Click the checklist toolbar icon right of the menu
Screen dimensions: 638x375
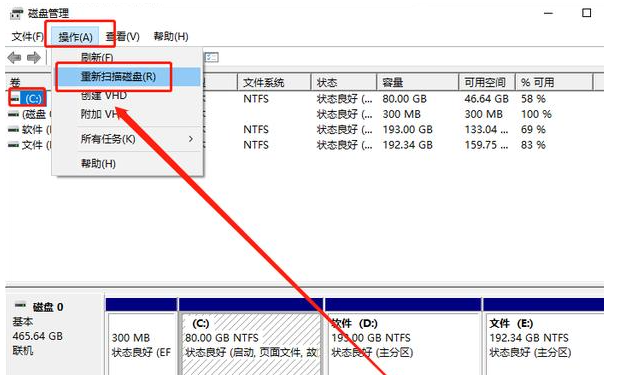coord(212,57)
